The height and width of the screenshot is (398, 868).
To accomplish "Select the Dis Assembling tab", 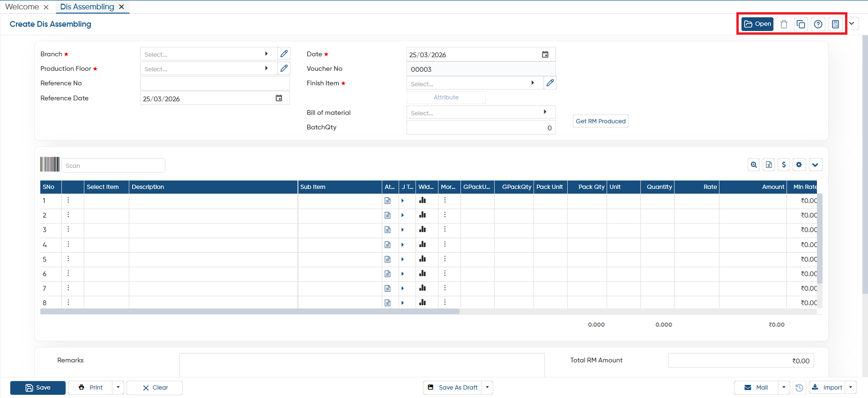I will point(87,7).
